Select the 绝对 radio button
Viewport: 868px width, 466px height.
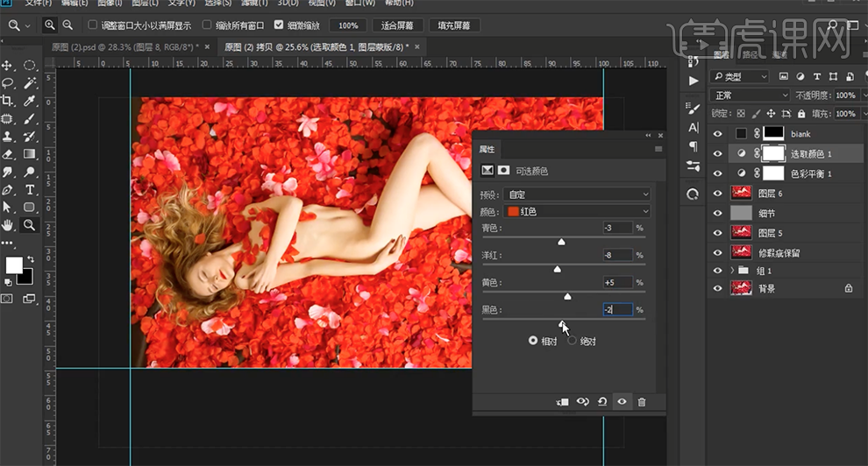(573, 341)
